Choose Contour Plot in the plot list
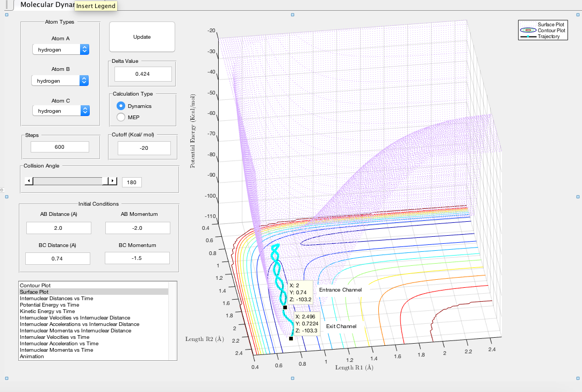Screen dimensions: 582x392 pos(35,285)
